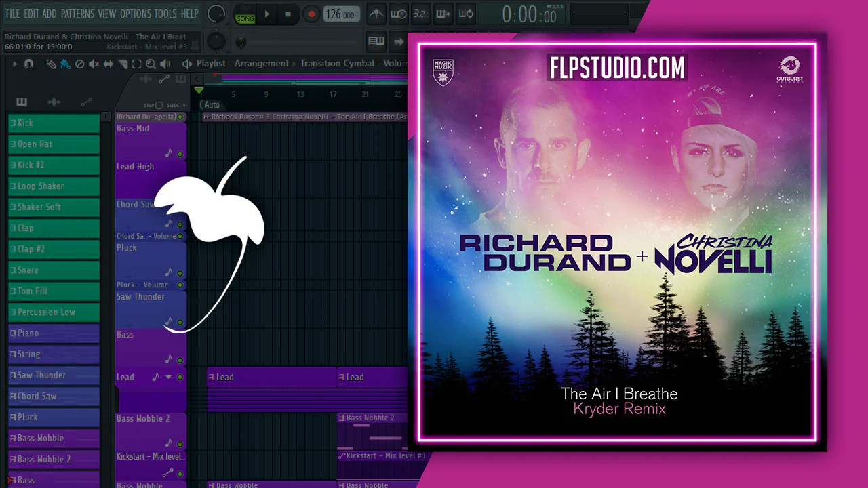The width and height of the screenshot is (868, 488).
Task: Click the 126.000 tempo field
Action: click(x=342, y=14)
